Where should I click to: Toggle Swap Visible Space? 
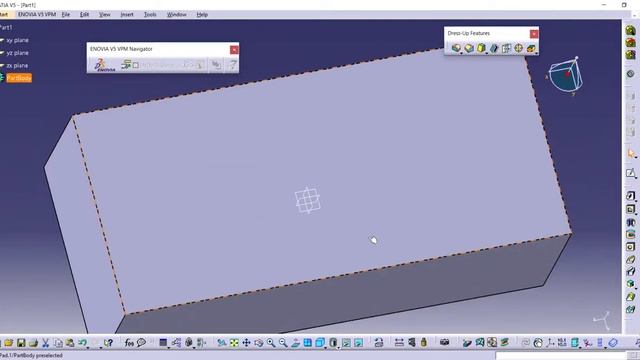tap(358, 343)
